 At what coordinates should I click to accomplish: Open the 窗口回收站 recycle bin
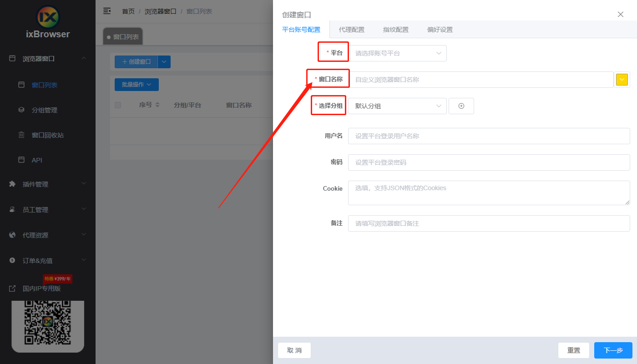[47, 135]
